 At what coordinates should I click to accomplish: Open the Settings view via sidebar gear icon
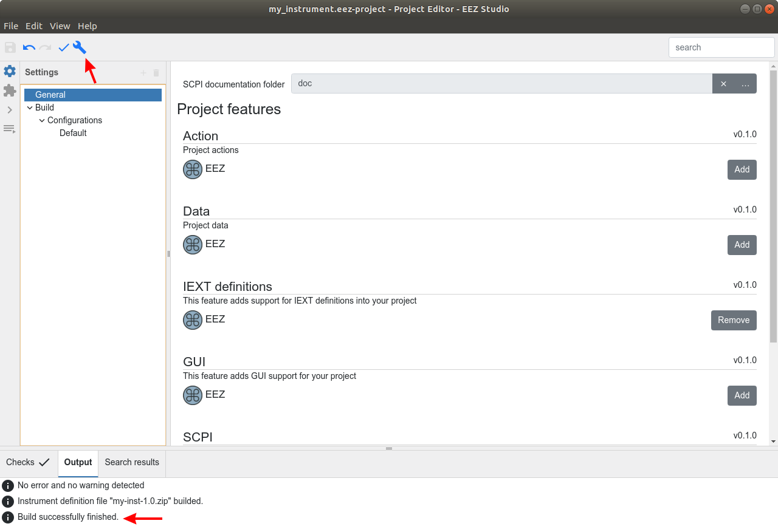pyautogui.click(x=9, y=71)
